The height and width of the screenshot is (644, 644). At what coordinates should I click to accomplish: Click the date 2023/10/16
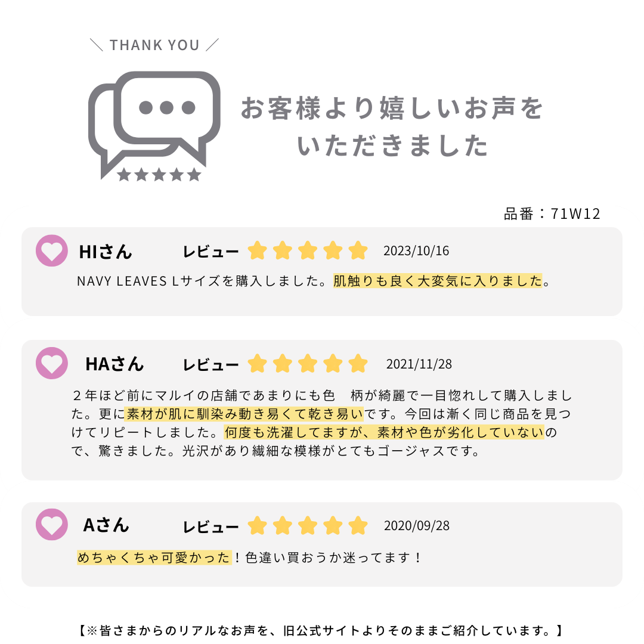pyautogui.click(x=416, y=250)
